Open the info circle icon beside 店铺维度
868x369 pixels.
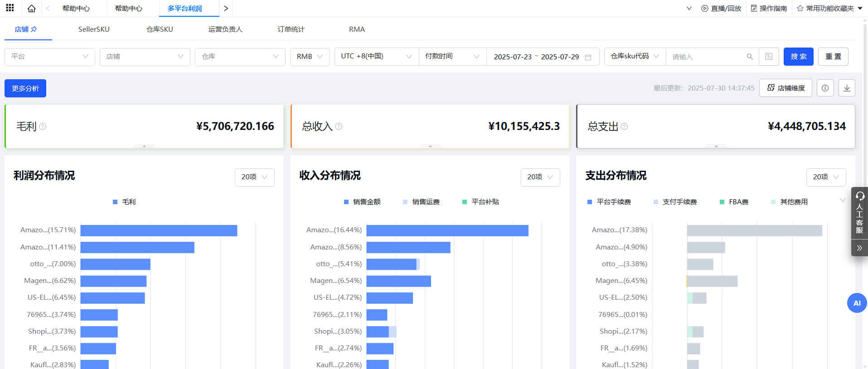pyautogui.click(x=825, y=88)
